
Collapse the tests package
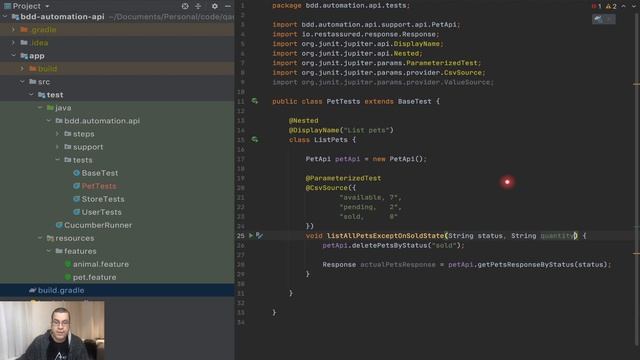click(58, 160)
